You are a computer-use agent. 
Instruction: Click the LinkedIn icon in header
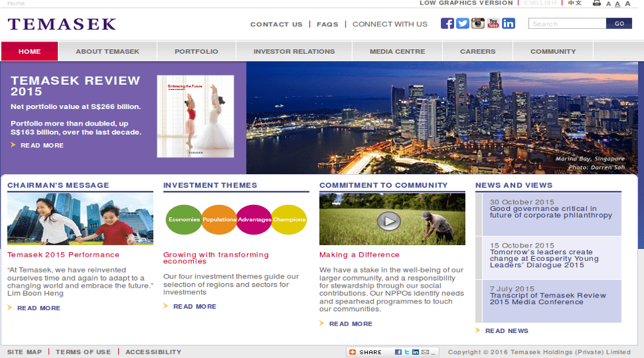tap(509, 24)
